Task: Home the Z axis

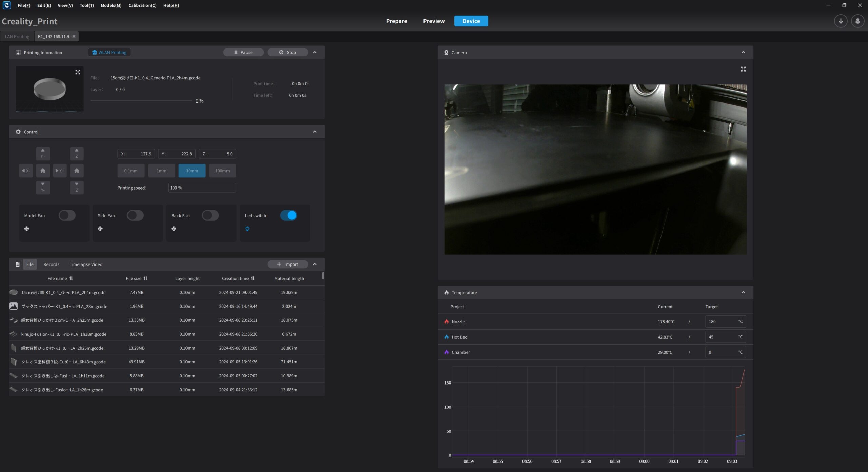Action: (77, 171)
